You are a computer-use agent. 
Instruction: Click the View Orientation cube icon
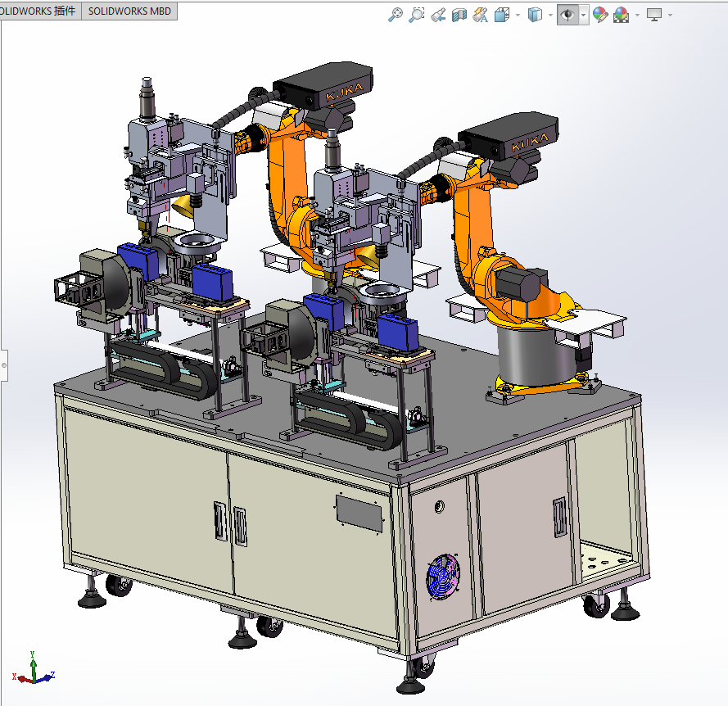(x=502, y=16)
